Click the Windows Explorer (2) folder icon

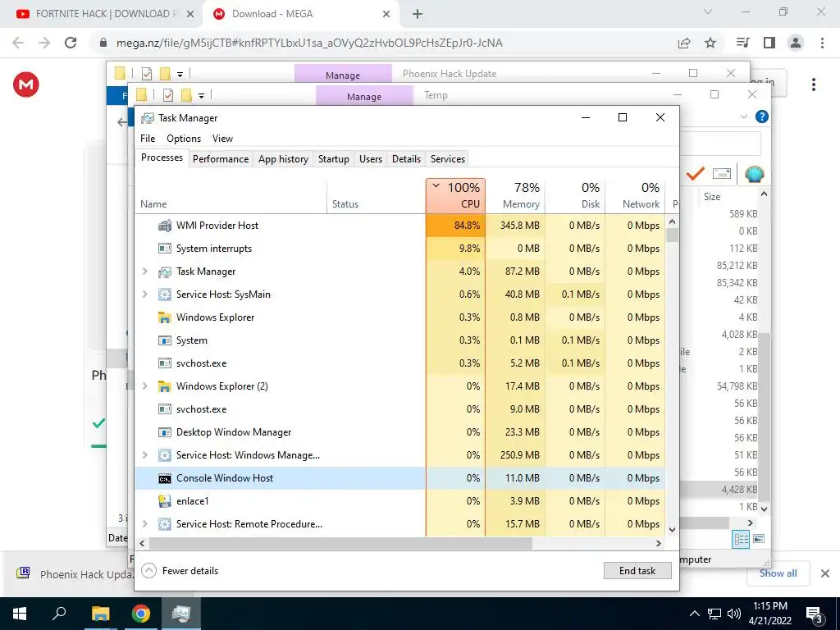164,386
